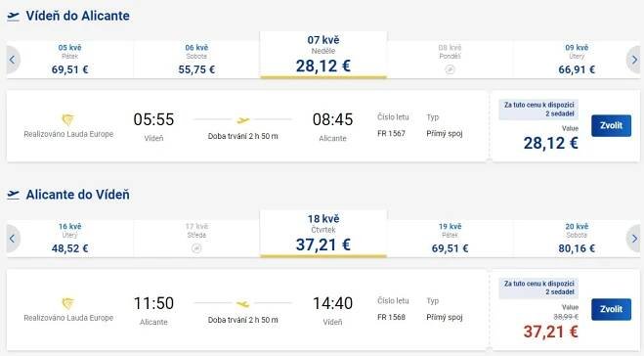Click the plane icon beside Alicante do Vídeň
Screen dimensions: 644x356
[x=13, y=195]
